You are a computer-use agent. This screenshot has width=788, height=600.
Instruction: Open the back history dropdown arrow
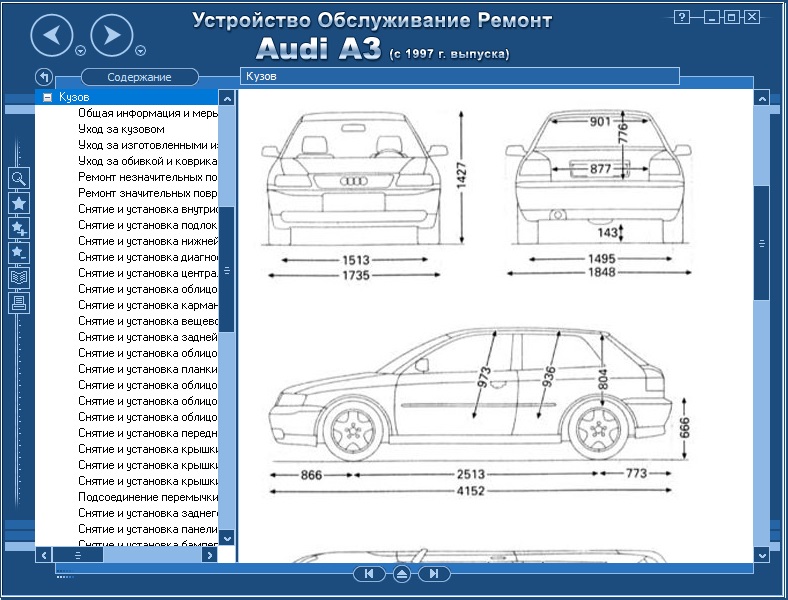(80, 51)
